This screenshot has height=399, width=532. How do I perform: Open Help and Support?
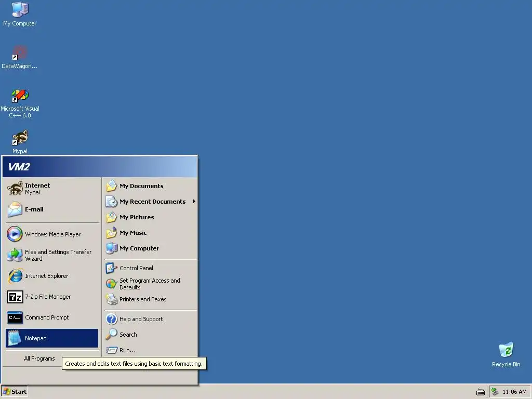[151, 319]
